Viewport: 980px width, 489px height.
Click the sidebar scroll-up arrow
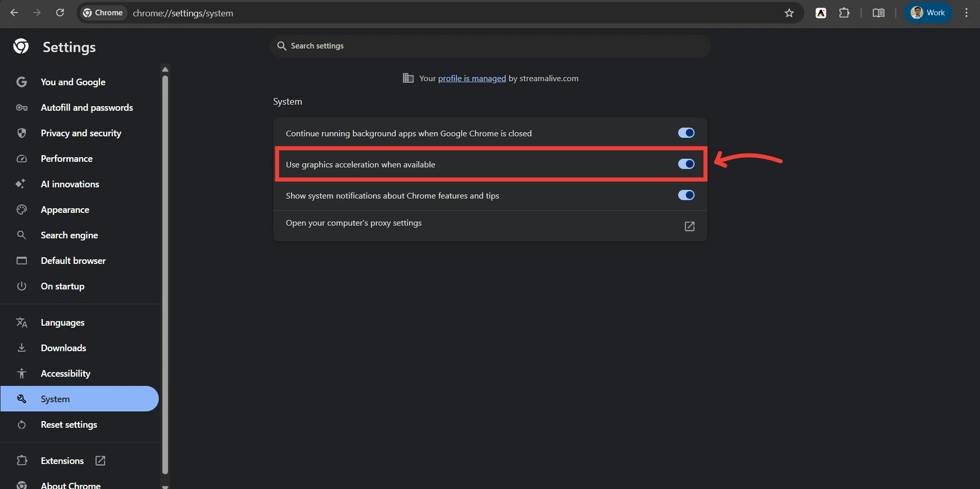coord(165,69)
